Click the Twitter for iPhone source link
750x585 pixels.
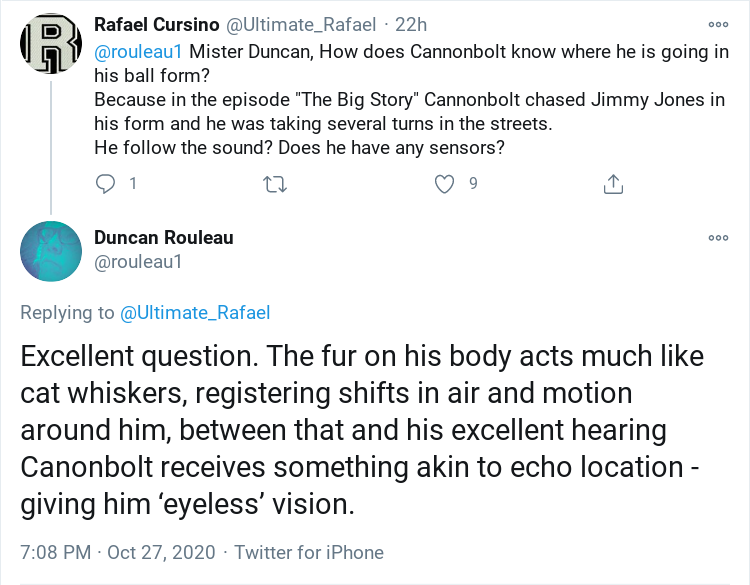(x=310, y=552)
